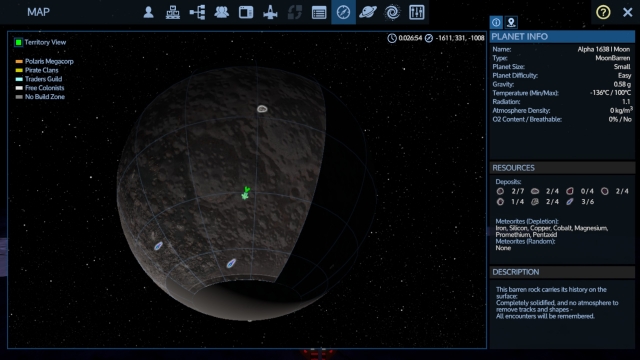This screenshot has width=640, height=360.
Task: Open the window panel icon in toolbar
Action: pos(246,12)
